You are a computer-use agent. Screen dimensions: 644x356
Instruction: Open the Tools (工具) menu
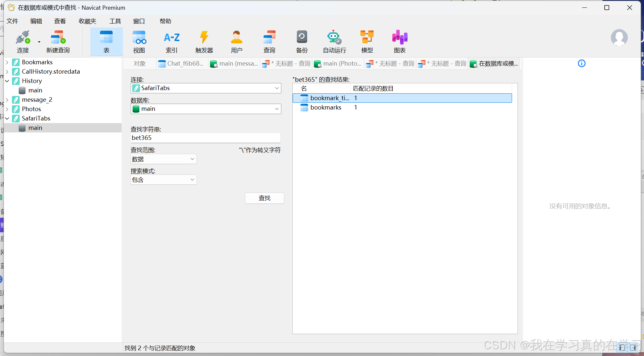tap(115, 21)
